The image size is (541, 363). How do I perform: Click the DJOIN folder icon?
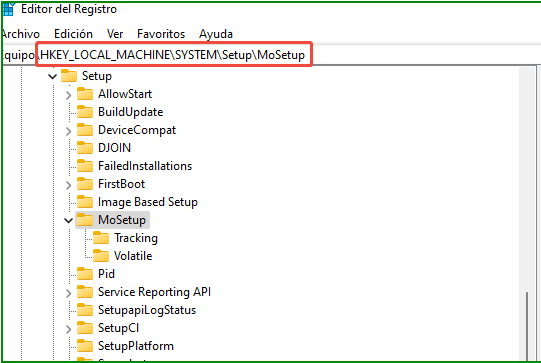[85, 148]
